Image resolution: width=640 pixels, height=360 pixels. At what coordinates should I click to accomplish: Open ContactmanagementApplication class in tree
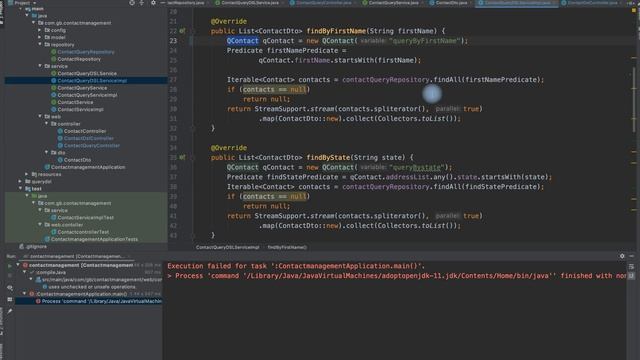point(88,167)
